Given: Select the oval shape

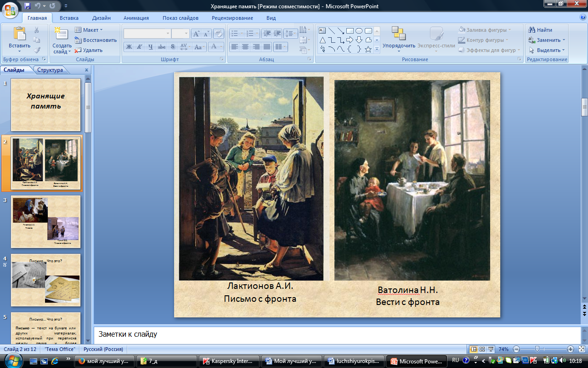Looking at the screenshot, I should coord(359,31).
